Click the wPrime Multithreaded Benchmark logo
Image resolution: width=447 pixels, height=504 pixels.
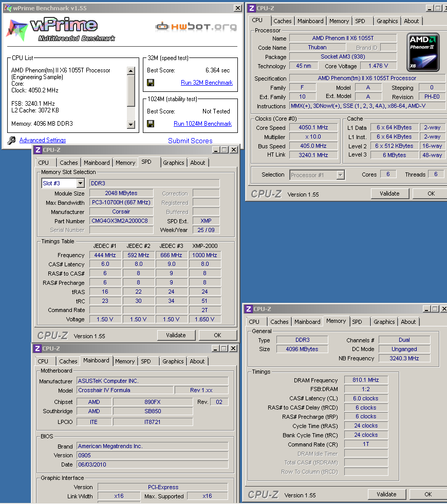tap(61, 30)
